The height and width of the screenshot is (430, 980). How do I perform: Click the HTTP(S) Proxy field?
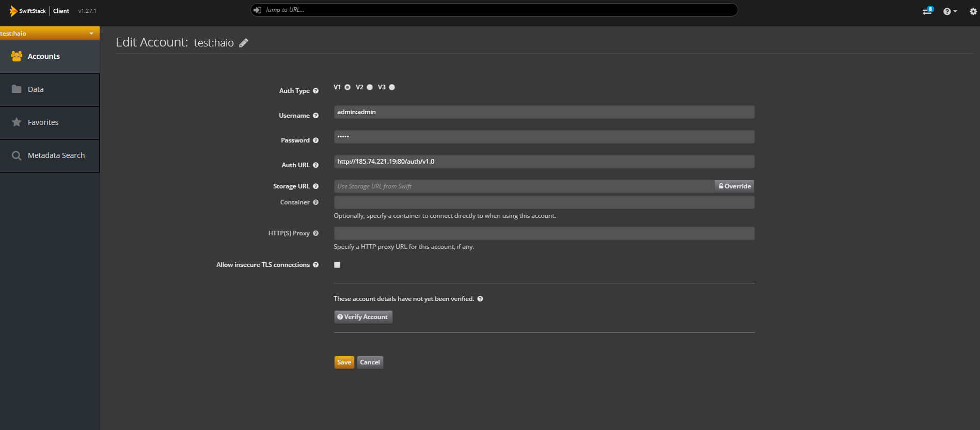pos(544,233)
